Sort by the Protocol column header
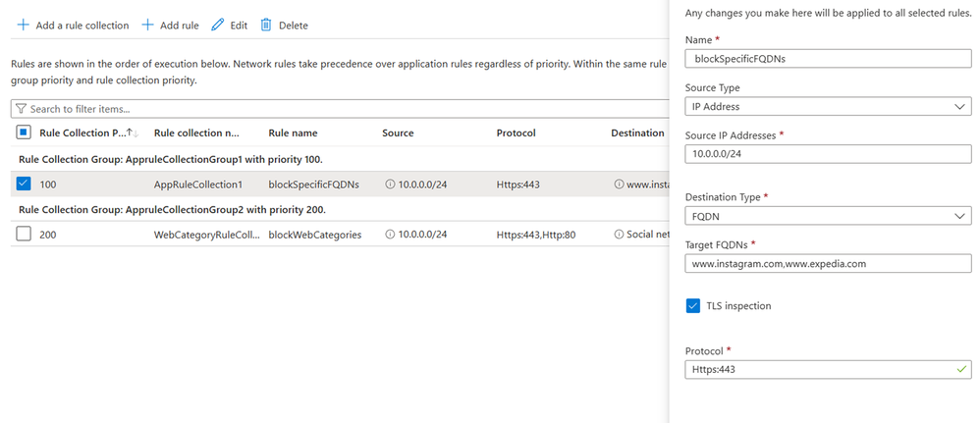This screenshot has height=423, width=980. click(x=516, y=133)
